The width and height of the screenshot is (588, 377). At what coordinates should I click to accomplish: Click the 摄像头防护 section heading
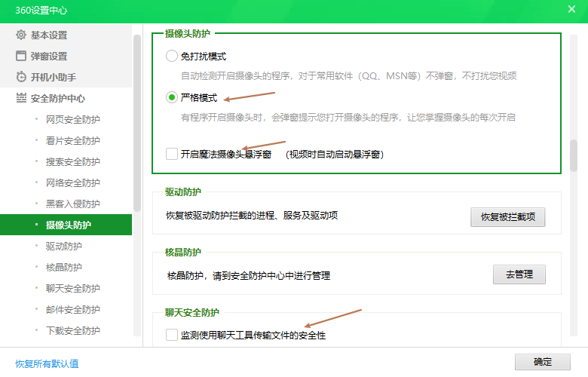(x=188, y=33)
